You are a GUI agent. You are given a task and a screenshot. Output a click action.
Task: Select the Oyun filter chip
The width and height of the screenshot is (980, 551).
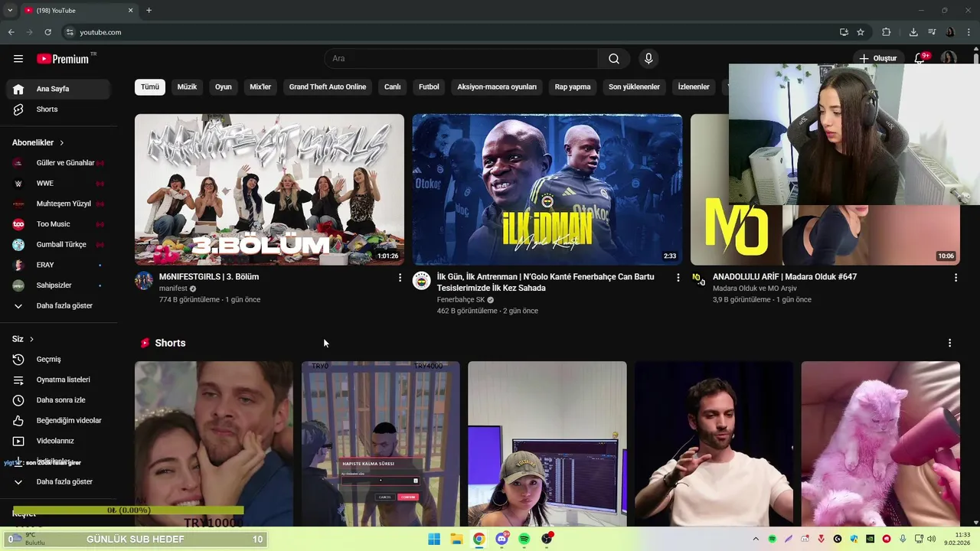point(224,86)
